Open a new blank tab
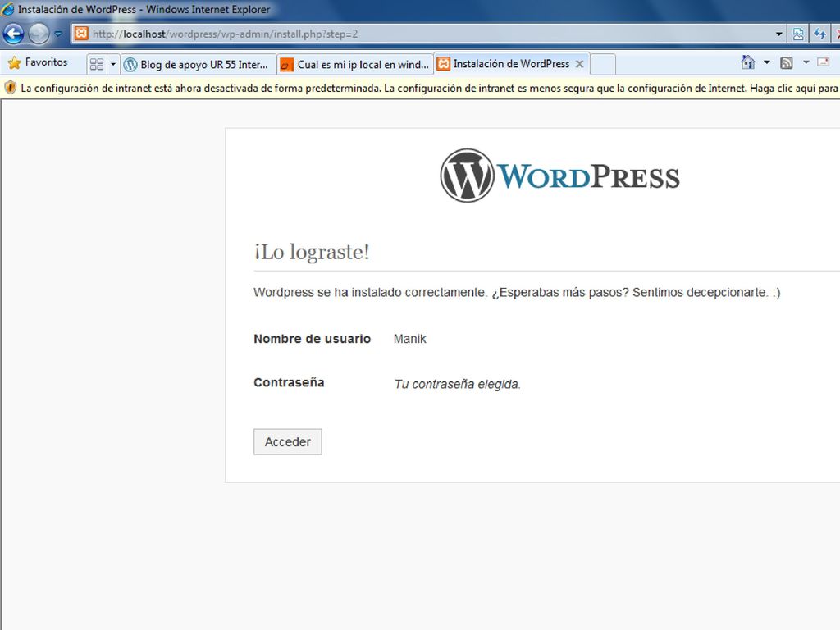Image resolution: width=840 pixels, height=630 pixels. click(x=603, y=64)
